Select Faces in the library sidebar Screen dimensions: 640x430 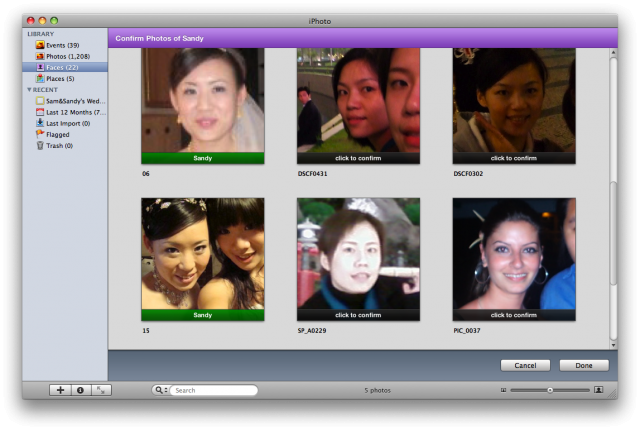pyautogui.click(x=64, y=67)
